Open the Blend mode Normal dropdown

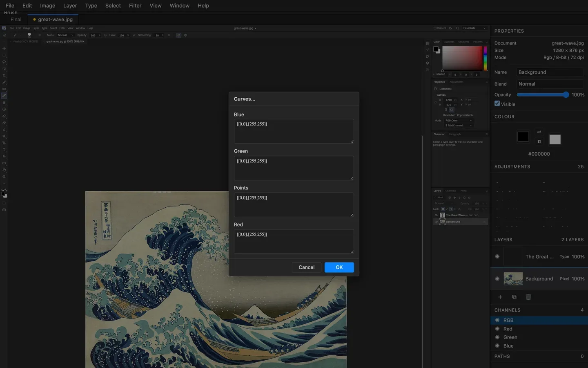point(550,84)
